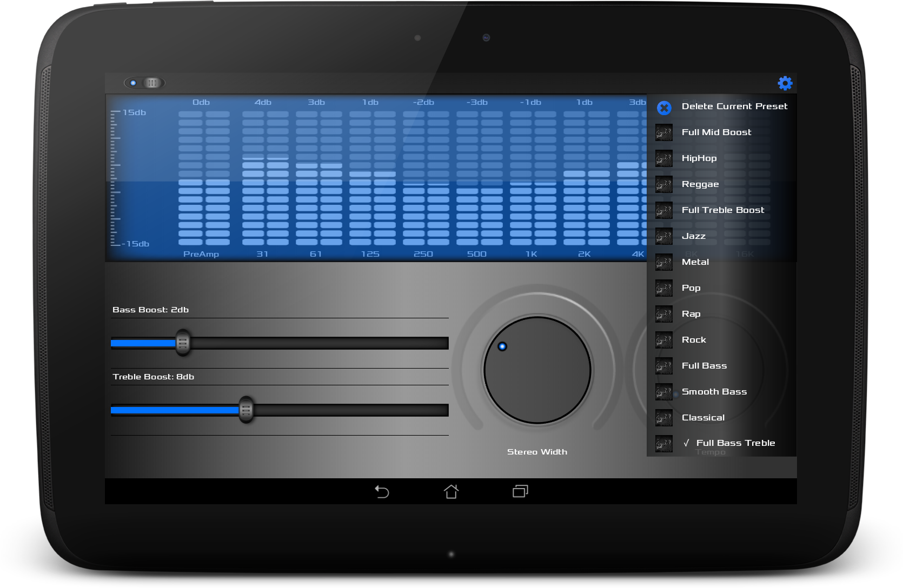Image resolution: width=903 pixels, height=588 pixels.
Task: Click the Full Bass Treble thumbnail icon
Action: (664, 444)
